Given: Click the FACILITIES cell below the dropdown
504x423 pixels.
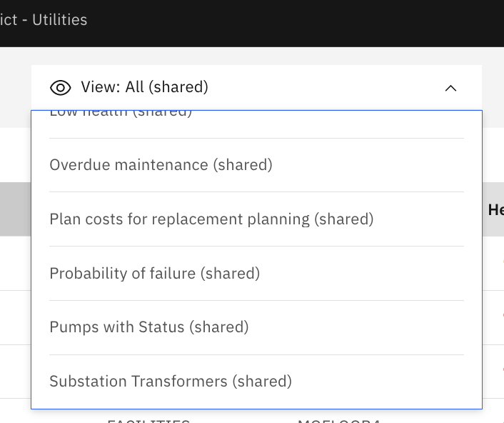Looking at the screenshot, I should pyautogui.click(x=148, y=421).
